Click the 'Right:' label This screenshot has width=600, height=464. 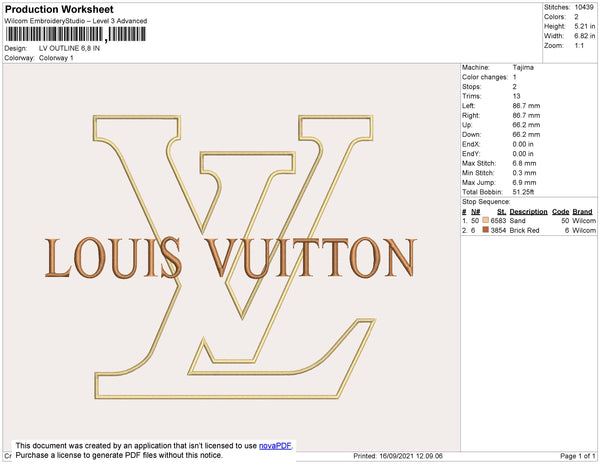tap(471, 115)
